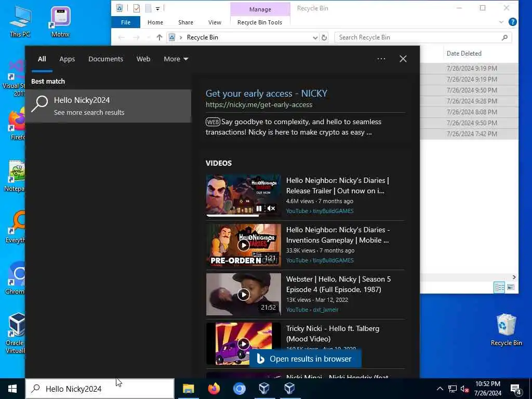Play the Tricky Nicki Hello video thumbnail
Screen dimensions: 532x399
click(243, 344)
